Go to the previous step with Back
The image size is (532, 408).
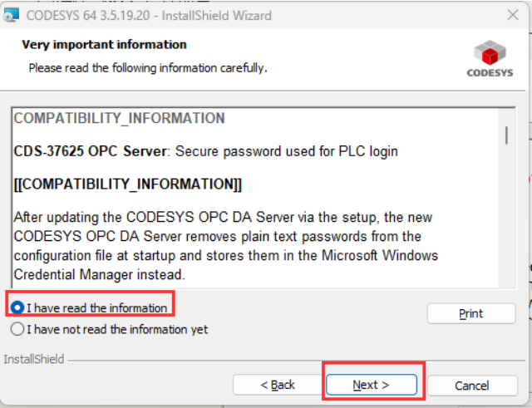278,385
